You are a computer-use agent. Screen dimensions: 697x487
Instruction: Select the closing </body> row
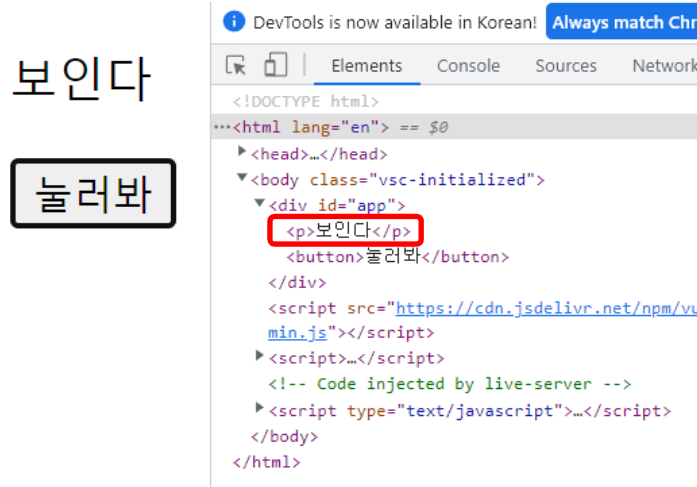point(284,437)
